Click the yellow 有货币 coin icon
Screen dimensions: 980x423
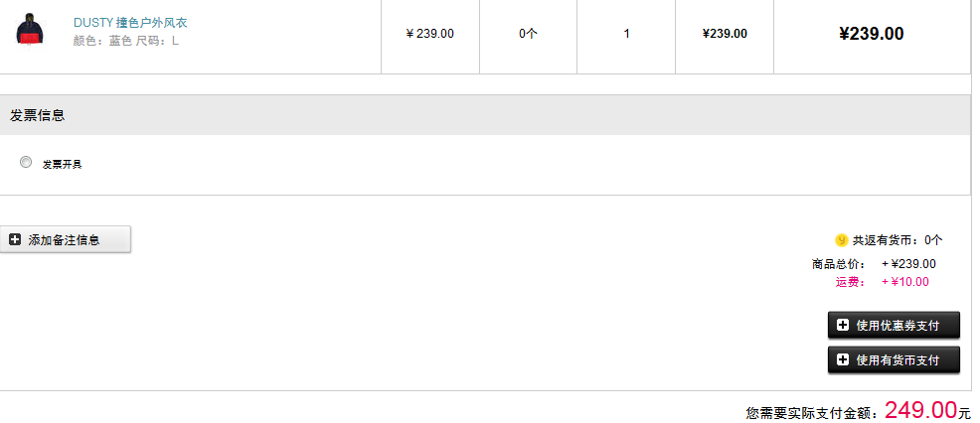841,240
